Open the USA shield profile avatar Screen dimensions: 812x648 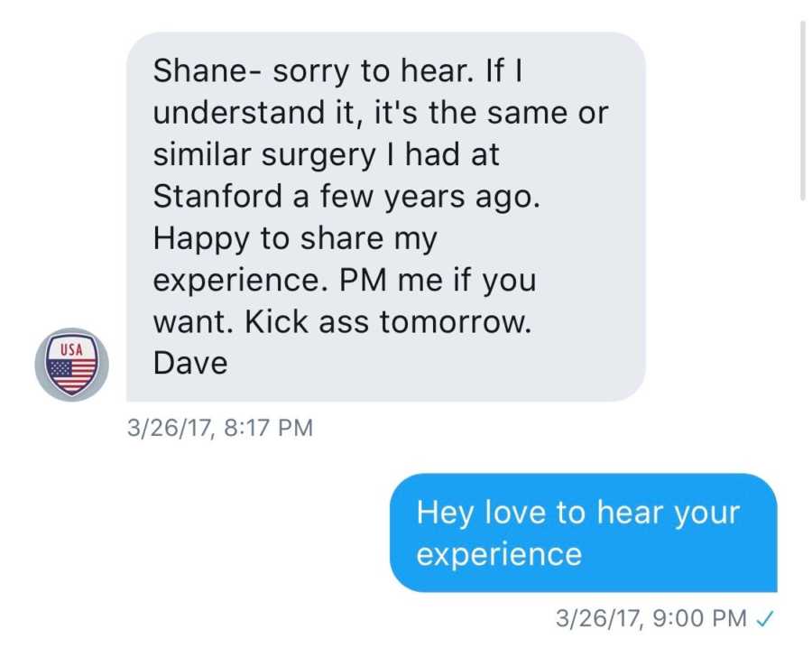(71, 364)
